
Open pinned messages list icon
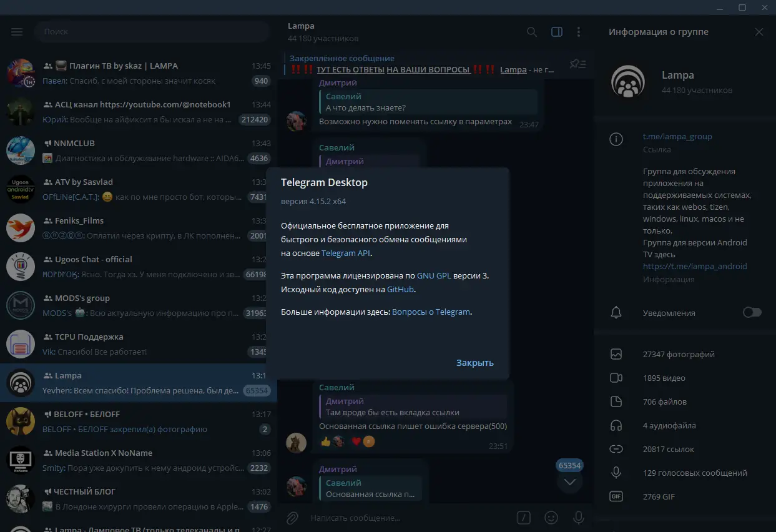[x=578, y=64]
